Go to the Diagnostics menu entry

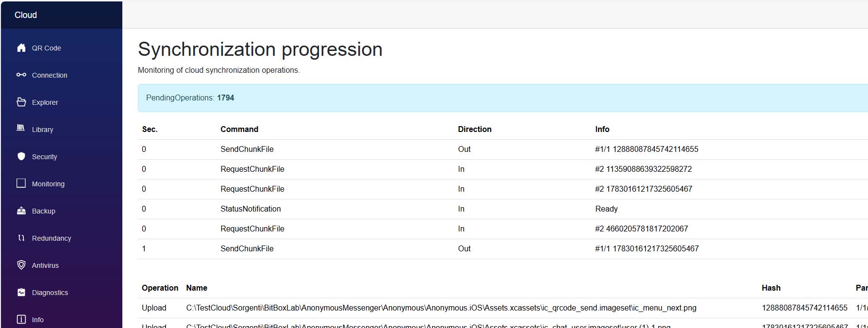click(x=50, y=293)
